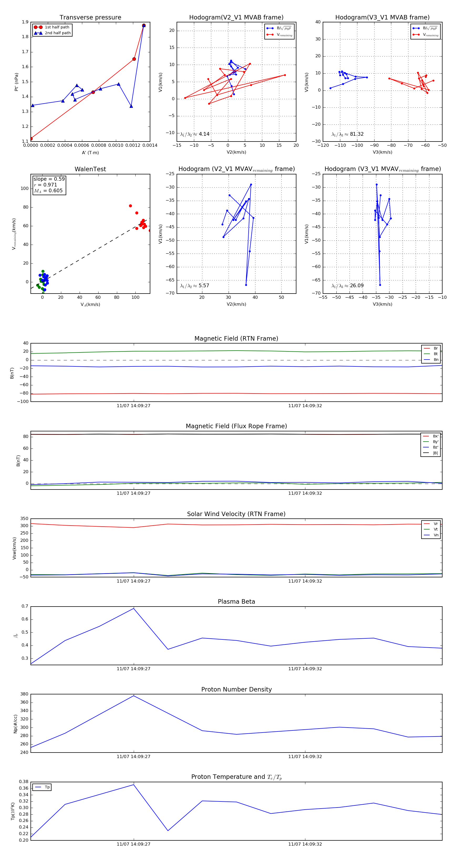Viewport: 473px width, 868px height.
Task: Click the A' (T·m) axis label
Action: [x=90, y=153]
